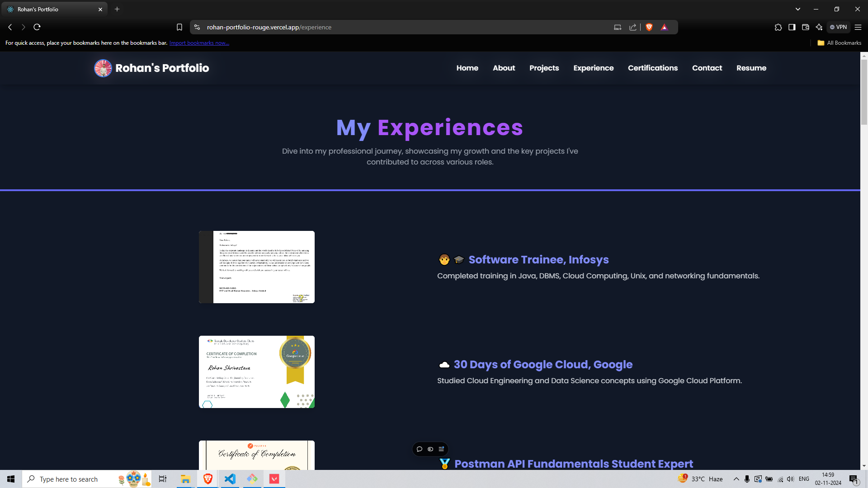
Task: Bookmark this page using bookmark icon
Action: point(179,27)
